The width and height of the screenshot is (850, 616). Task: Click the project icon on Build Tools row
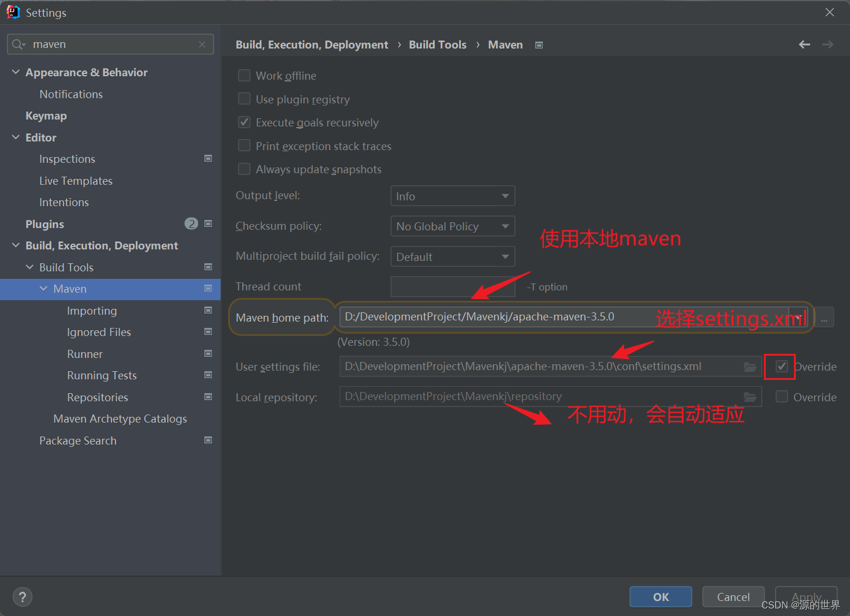tap(208, 267)
